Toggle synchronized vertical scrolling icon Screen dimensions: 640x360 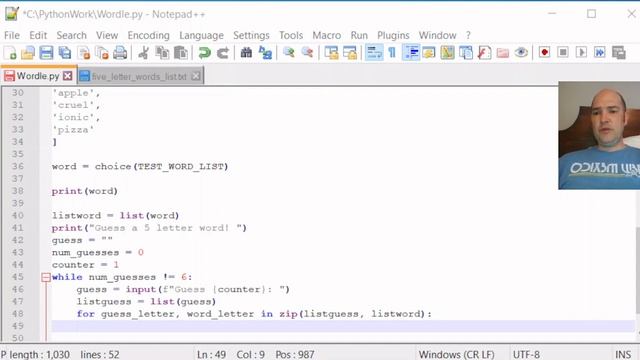click(331, 53)
